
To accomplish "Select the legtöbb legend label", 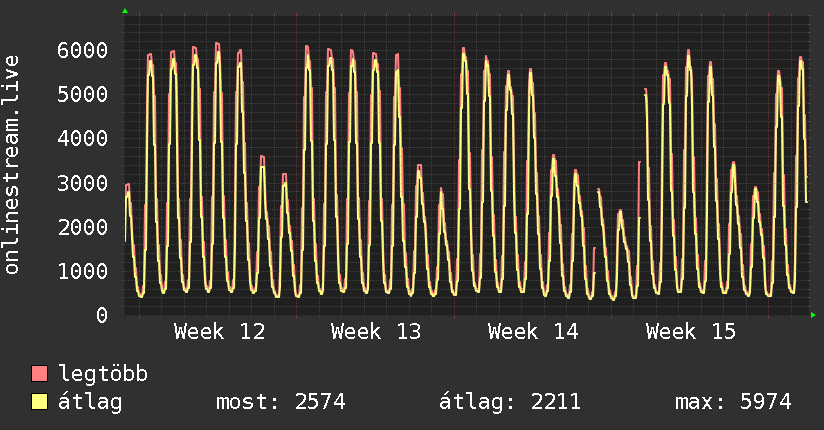I will (103, 374).
